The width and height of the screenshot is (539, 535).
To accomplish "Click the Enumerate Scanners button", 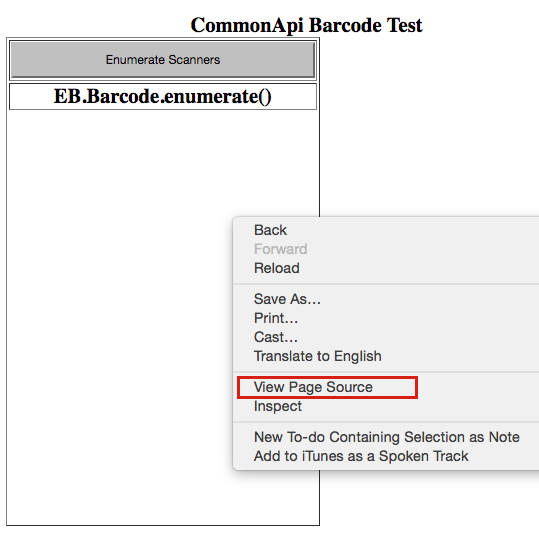I will (163, 60).
